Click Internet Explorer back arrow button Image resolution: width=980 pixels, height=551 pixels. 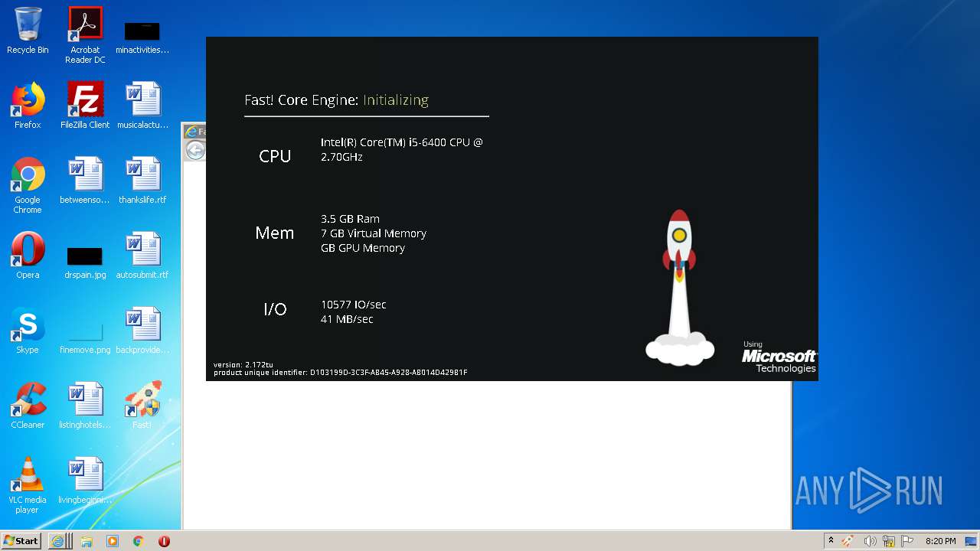(x=196, y=150)
